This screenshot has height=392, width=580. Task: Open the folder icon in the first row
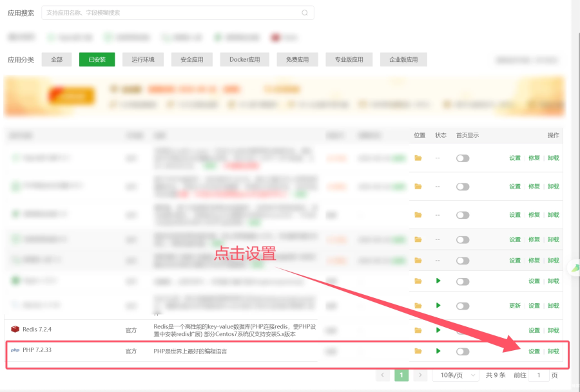[418, 158]
